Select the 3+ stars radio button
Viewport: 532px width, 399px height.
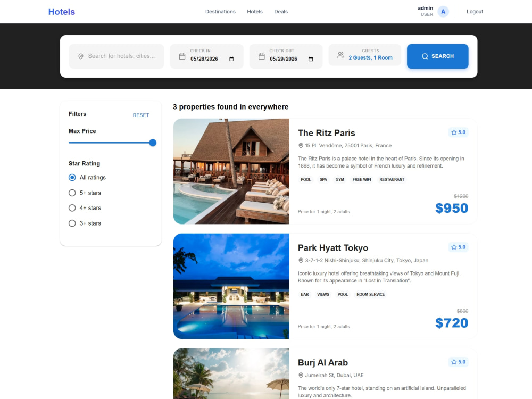point(72,223)
